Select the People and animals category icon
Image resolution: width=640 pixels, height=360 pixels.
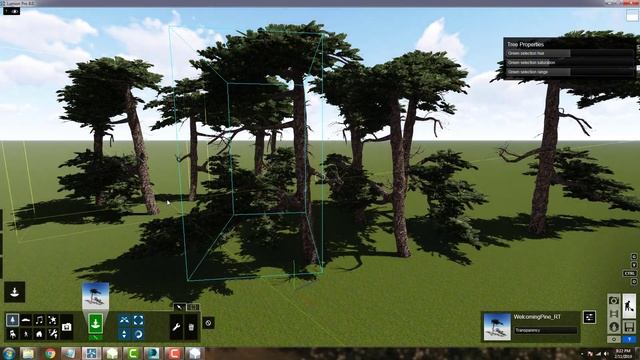coord(26,333)
